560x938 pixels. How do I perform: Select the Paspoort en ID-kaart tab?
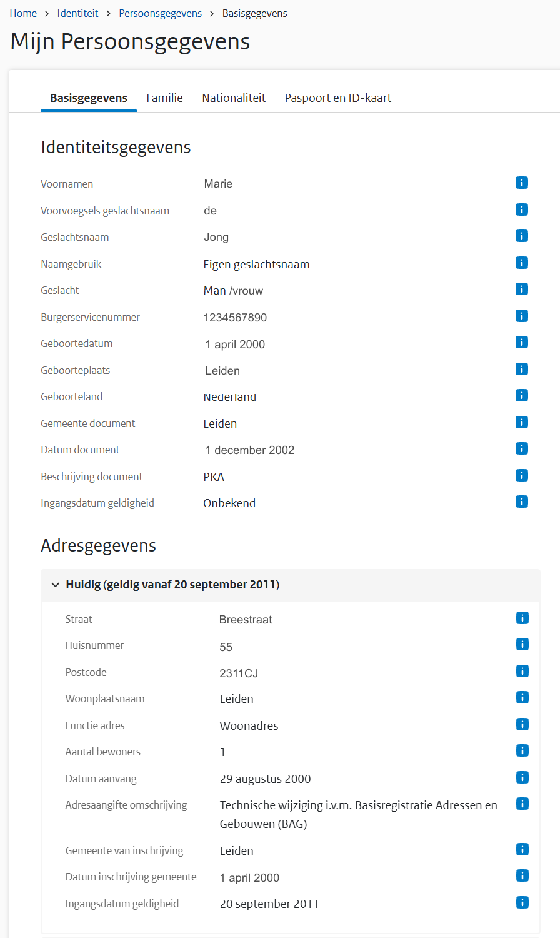click(337, 98)
